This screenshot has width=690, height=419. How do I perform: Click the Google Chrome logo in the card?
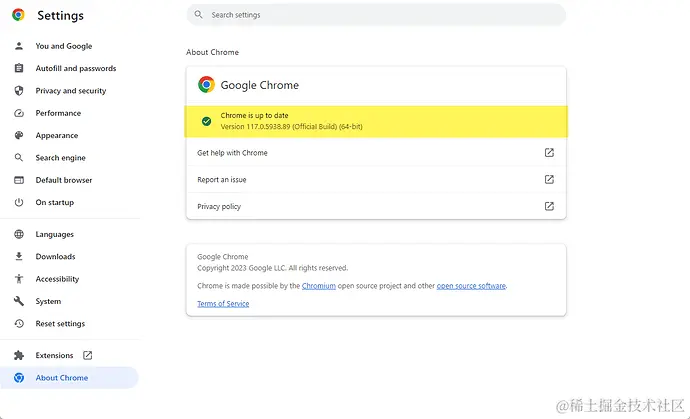(x=206, y=85)
